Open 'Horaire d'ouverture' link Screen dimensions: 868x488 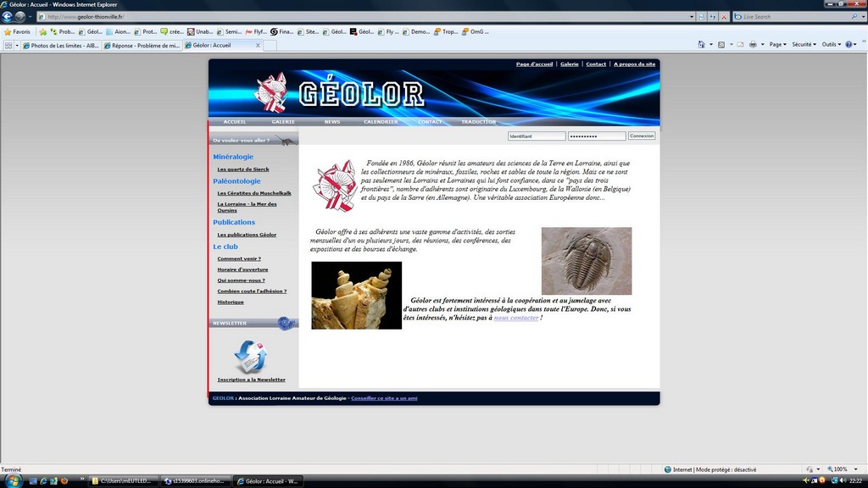pyautogui.click(x=242, y=269)
